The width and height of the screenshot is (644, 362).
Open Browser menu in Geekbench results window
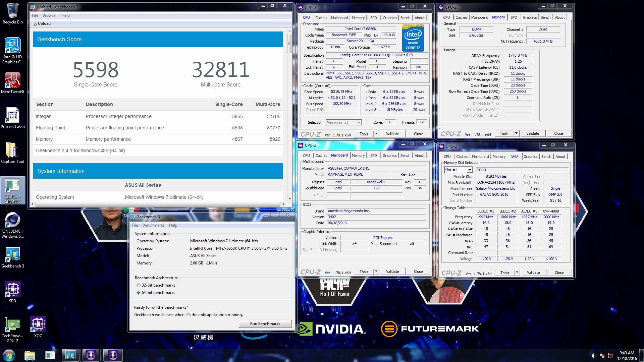pos(50,15)
